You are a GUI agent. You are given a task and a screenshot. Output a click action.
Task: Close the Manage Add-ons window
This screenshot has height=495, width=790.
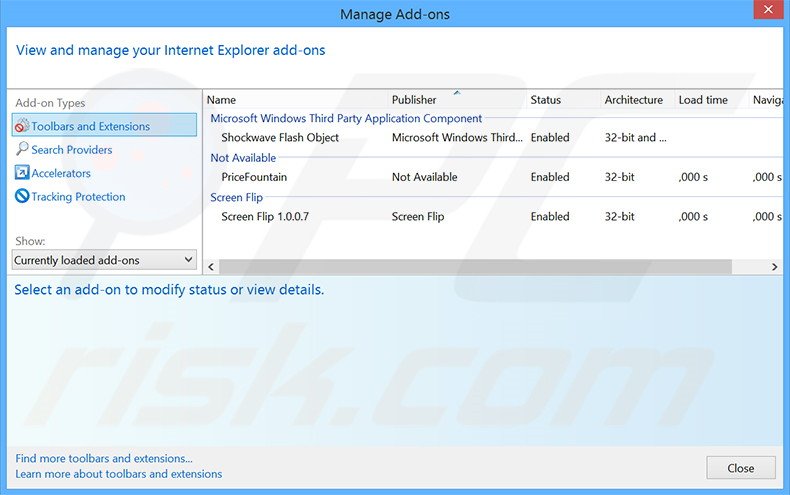click(768, 10)
